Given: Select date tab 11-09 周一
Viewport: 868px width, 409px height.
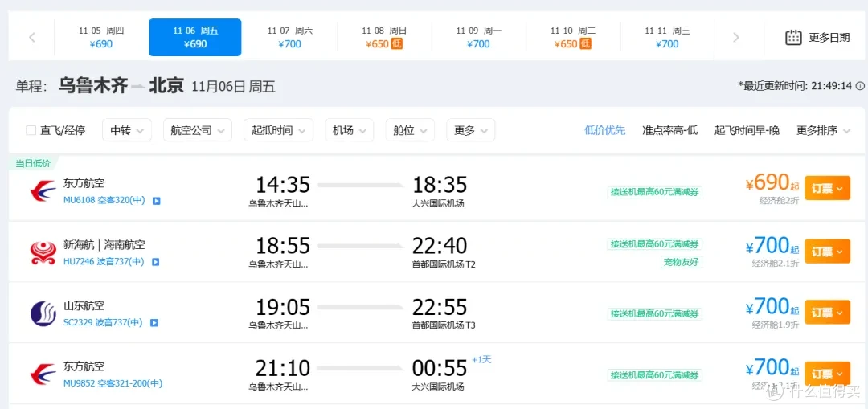Looking at the screenshot, I should pyautogui.click(x=478, y=38).
